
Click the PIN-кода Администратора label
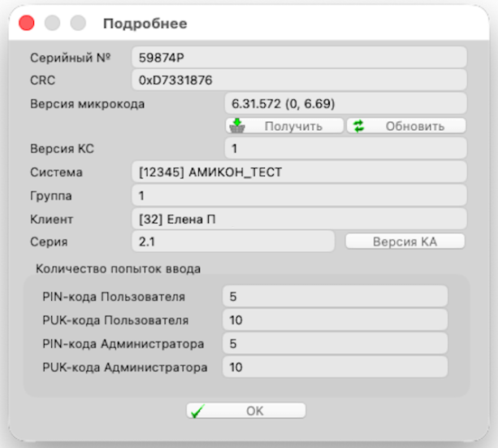(123, 344)
